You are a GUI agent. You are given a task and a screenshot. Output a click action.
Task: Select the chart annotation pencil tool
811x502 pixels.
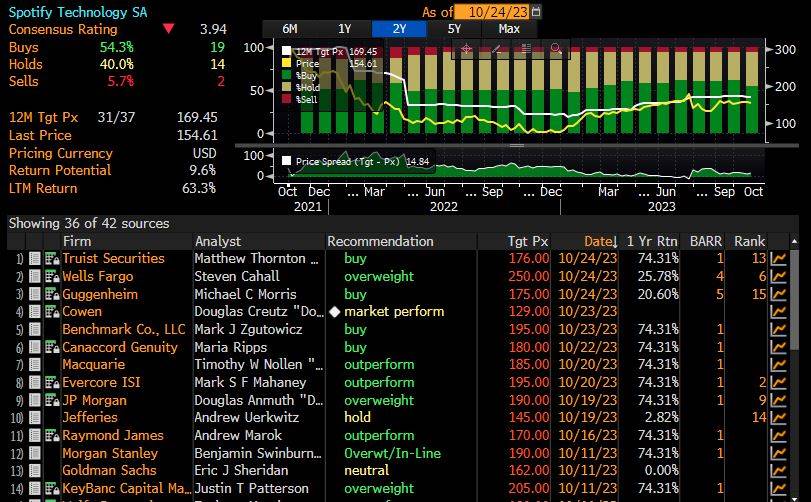[496, 49]
